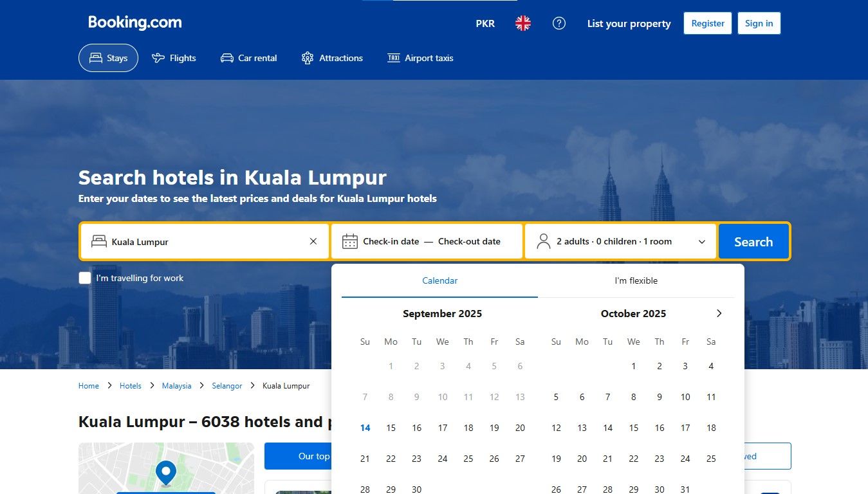
Task: Click the Home breadcrumb link
Action: tap(89, 386)
